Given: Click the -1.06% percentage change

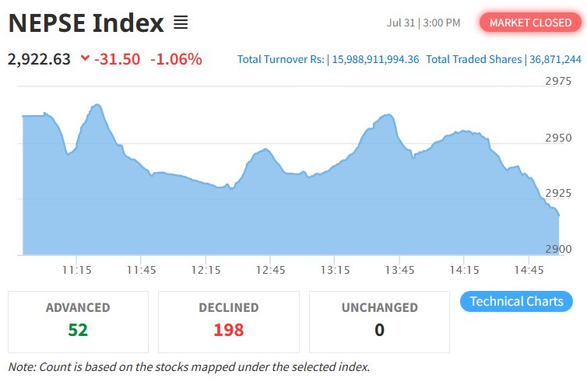Looking at the screenshot, I should pyautogui.click(x=176, y=59).
